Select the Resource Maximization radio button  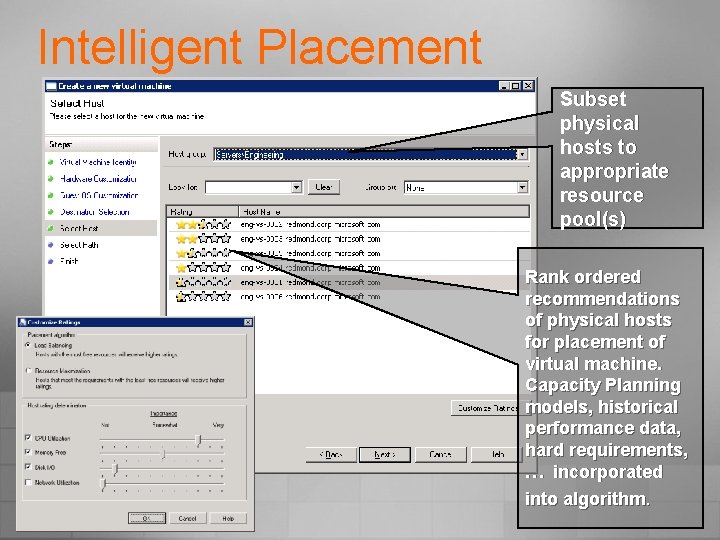pos(29,371)
